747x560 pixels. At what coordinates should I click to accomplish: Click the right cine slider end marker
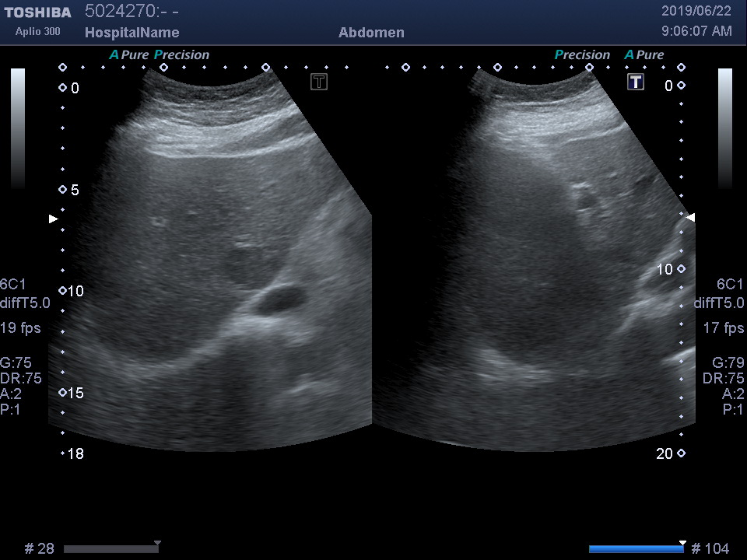682,543
